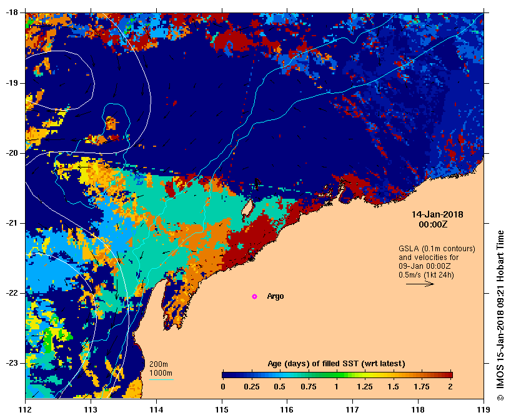The image size is (511, 420).
Task: Click the colorbar '0' tick label
Action: pos(223,387)
